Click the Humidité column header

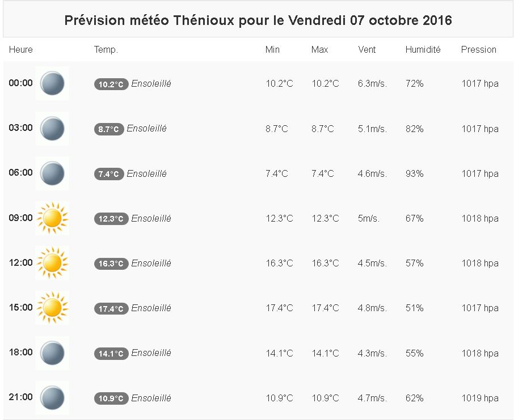(x=423, y=50)
